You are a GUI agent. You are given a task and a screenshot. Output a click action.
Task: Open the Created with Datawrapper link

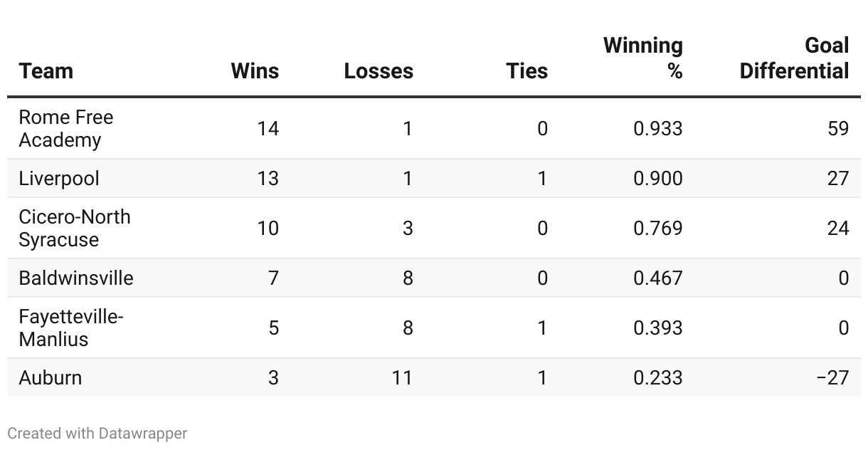pos(97,433)
